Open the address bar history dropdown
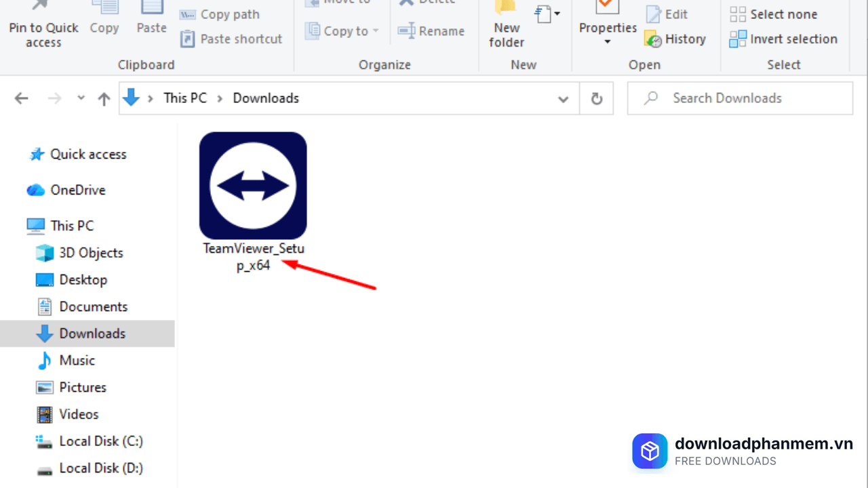The image size is (868, 488). click(x=563, y=99)
